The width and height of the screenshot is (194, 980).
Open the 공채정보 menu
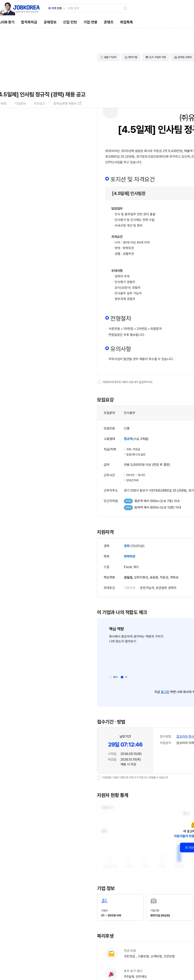50,22
